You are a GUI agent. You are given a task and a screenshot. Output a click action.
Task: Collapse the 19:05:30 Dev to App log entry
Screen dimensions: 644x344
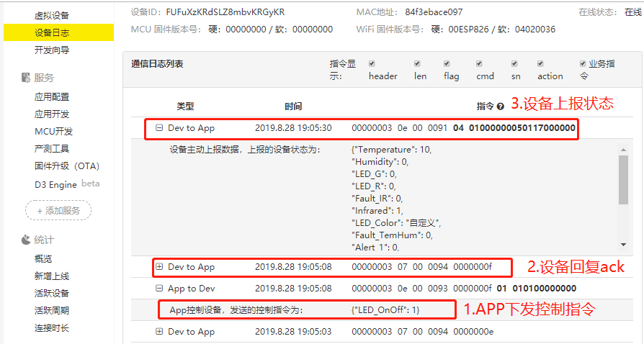tap(159, 128)
